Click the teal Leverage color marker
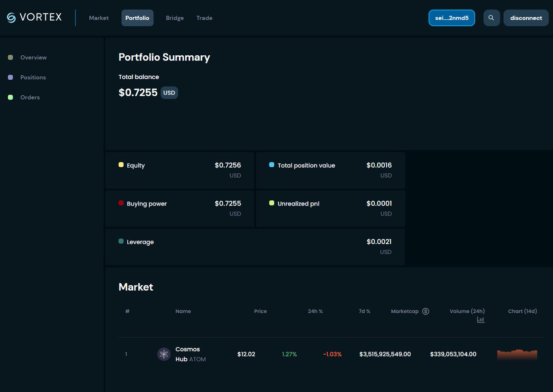This screenshot has width=553, height=392. [121, 241]
